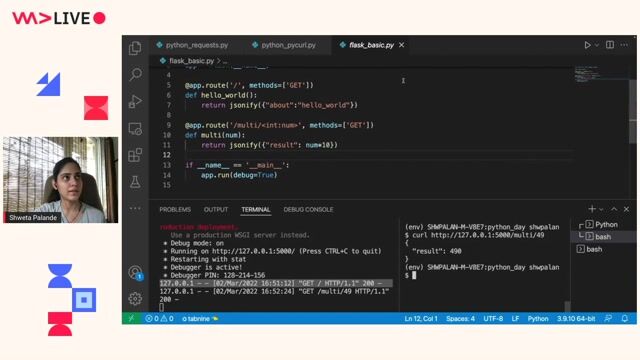Click the highlighted GET / HTTP/1.1 log line
The height and width of the screenshot is (360, 640).
[x=276, y=283]
